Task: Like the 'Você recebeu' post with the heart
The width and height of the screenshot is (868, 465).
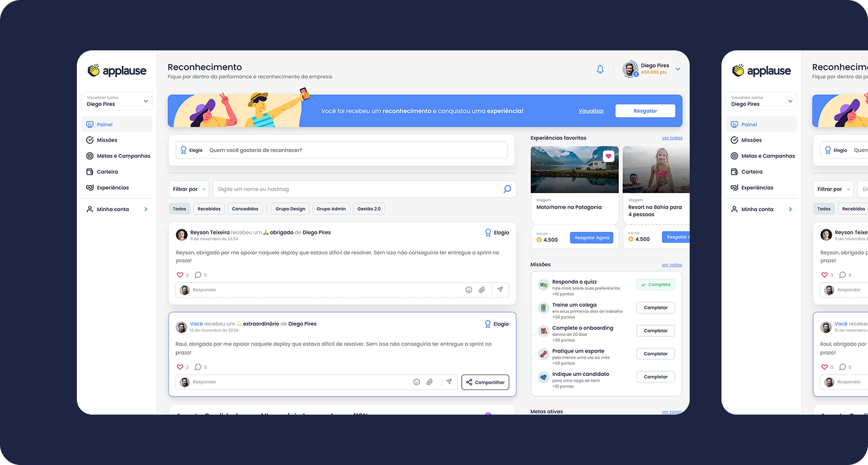Action: click(180, 367)
